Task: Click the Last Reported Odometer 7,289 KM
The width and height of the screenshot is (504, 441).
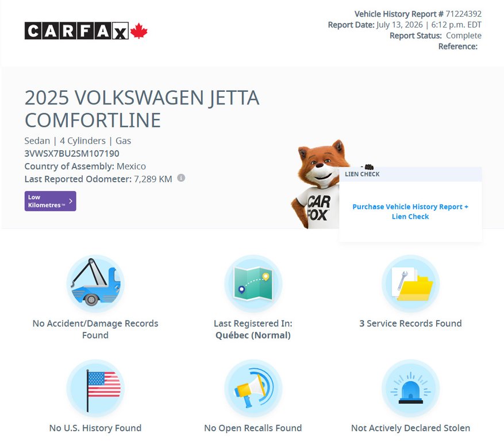Action: (x=98, y=179)
